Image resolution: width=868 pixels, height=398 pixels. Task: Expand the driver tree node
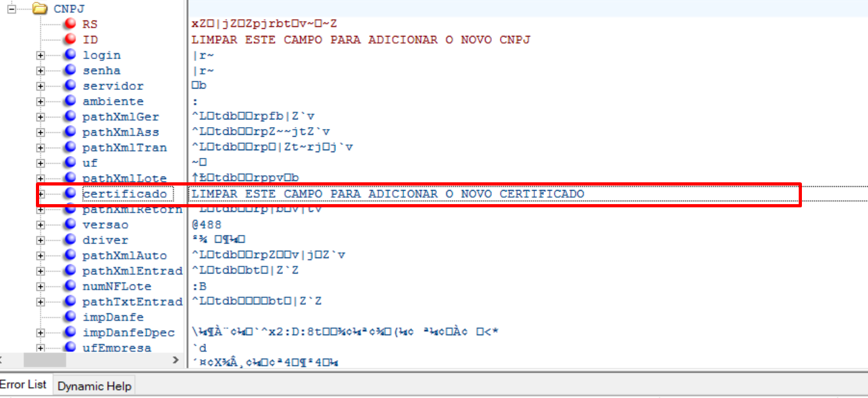40,240
